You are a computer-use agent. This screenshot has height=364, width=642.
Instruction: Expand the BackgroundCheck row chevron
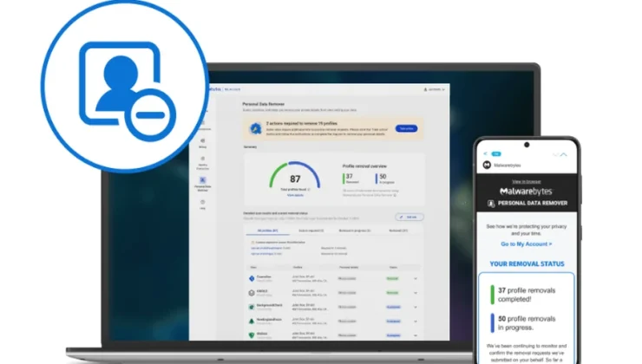(x=416, y=307)
